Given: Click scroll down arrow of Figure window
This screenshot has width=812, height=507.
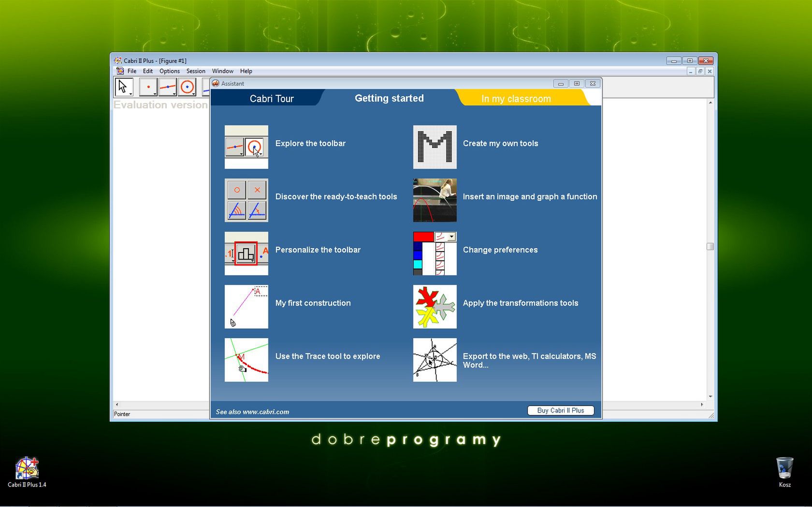Looking at the screenshot, I should (710, 396).
